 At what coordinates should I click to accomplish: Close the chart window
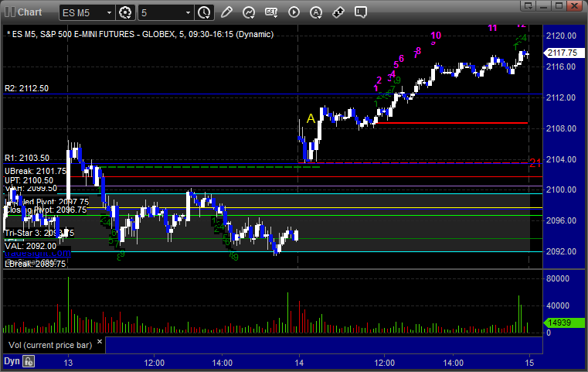574,5
